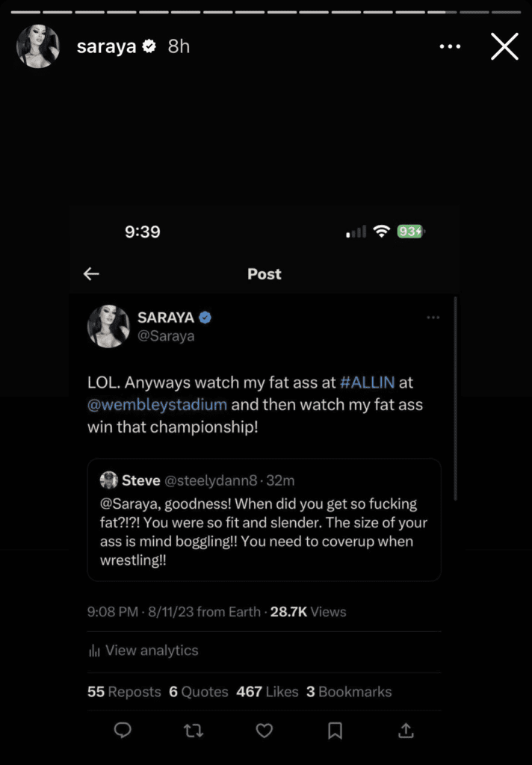Open the #ALLIN hashtag link
The image size is (532, 765).
[x=368, y=382]
